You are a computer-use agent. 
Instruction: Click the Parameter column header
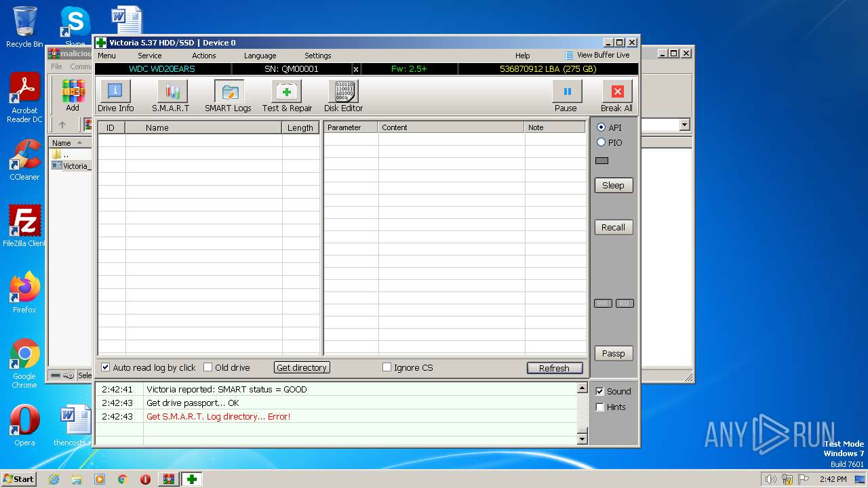[351, 127]
